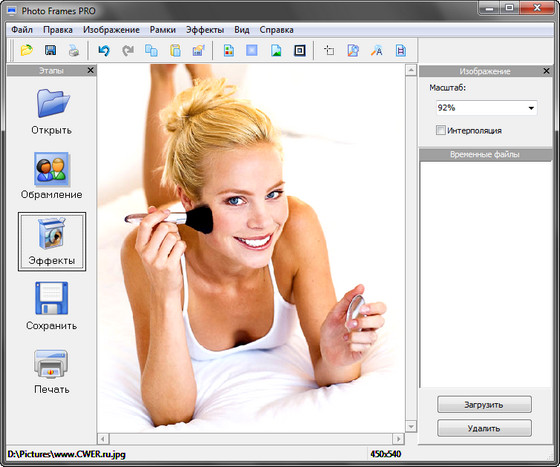Click the crop tool icon

(329, 50)
